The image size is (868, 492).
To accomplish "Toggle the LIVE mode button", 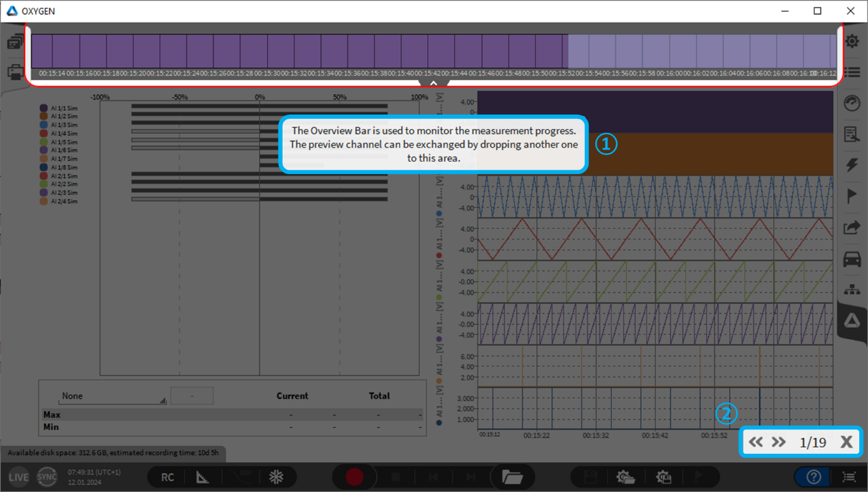I will (18, 477).
